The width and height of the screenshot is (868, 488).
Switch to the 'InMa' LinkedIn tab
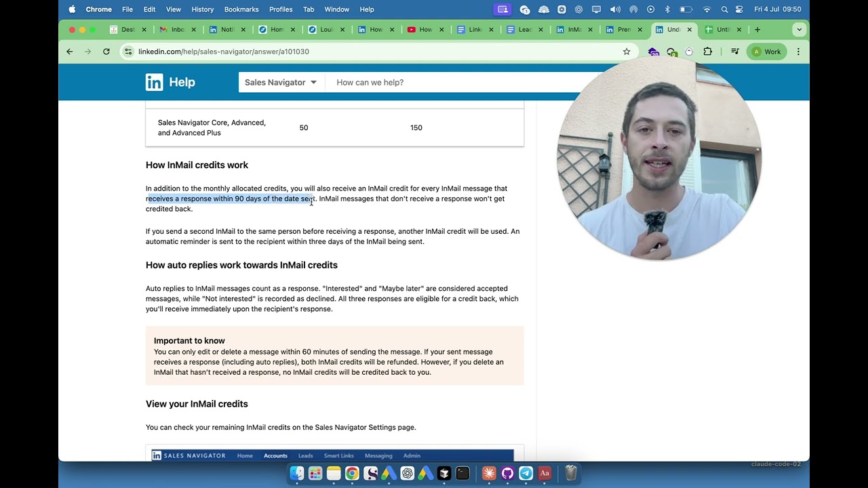(574, 30)
